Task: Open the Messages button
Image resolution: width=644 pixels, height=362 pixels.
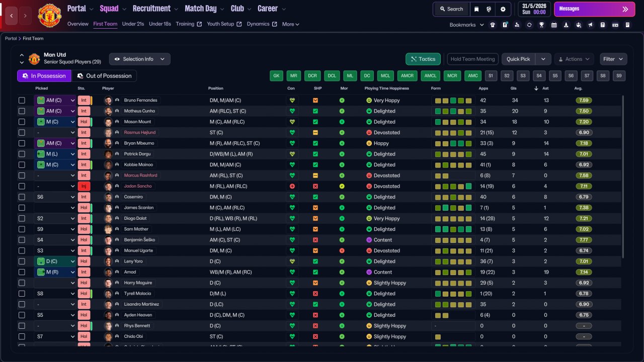Action: point(594,9)
